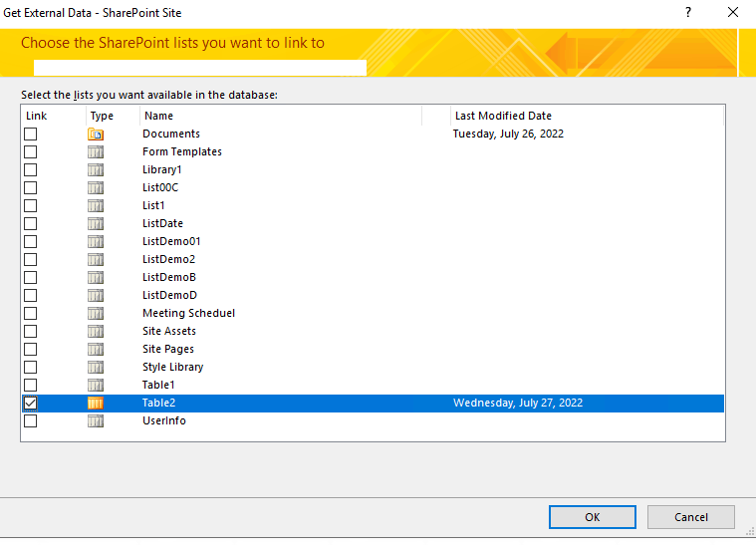Select the List00C name text
Viewport: 756px width, 545px height.
coord(160,187)
